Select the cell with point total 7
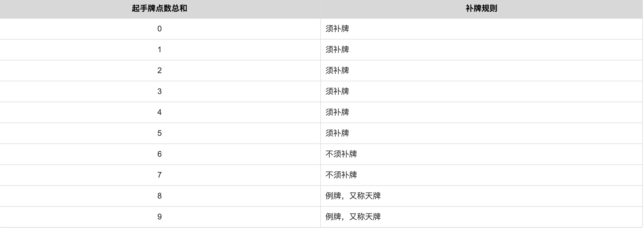The image size is (644, 231). (x=159, y=175)
